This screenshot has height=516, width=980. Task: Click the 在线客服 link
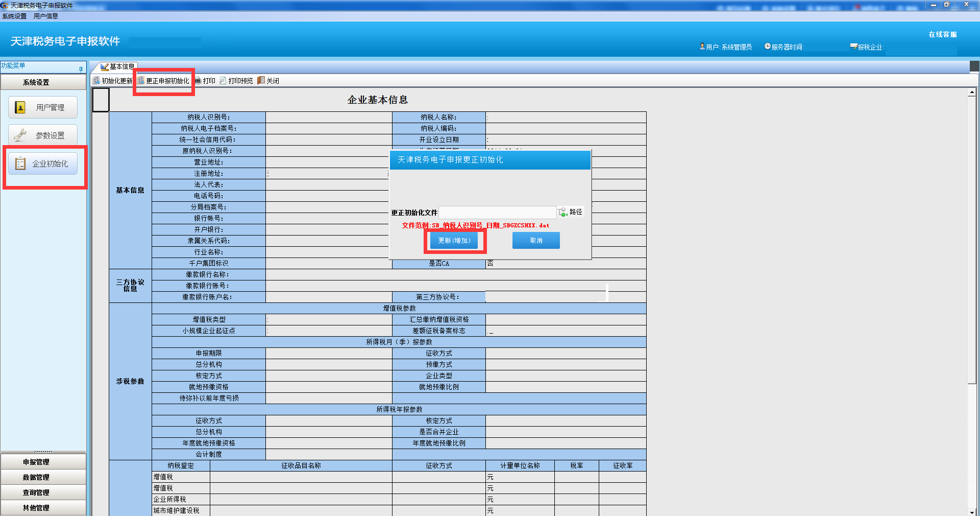[x=942, y=35]
